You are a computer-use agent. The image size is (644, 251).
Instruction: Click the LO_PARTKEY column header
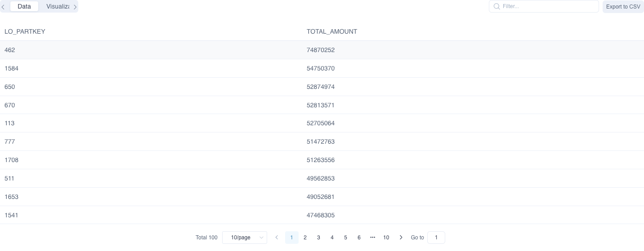point(25,31)
